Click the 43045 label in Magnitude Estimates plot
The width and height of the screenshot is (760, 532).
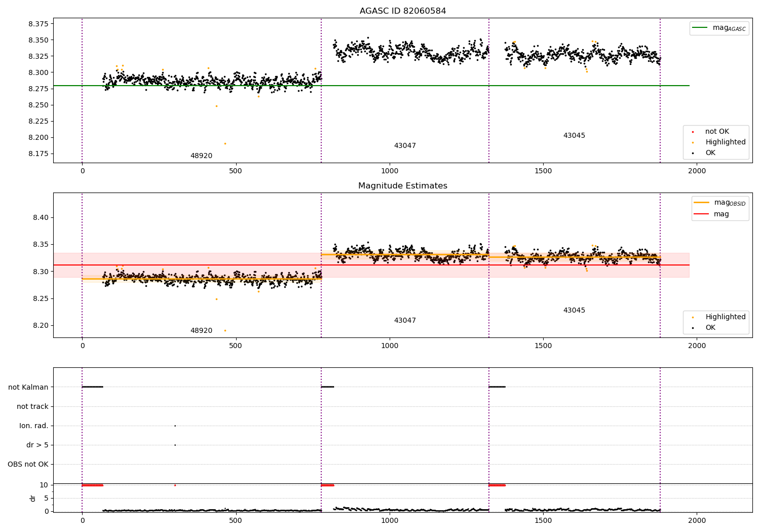574,311
